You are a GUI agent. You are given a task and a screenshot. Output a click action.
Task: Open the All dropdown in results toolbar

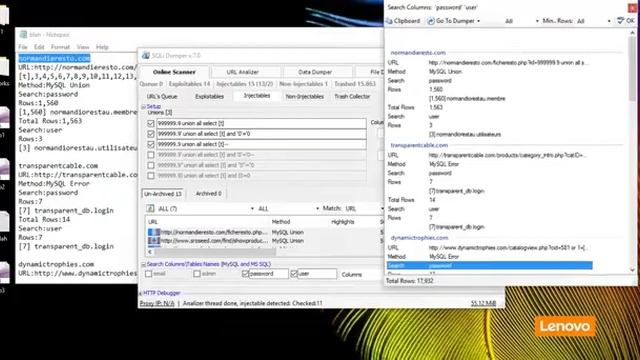537,21
